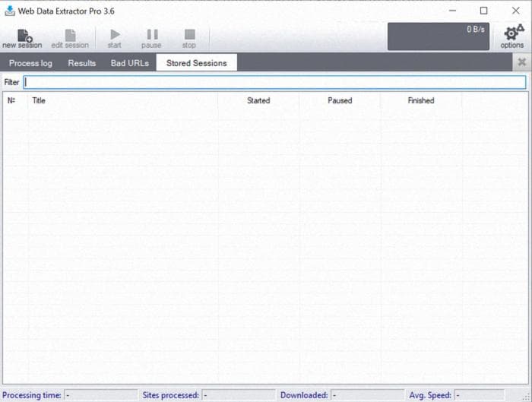
Task: Close the tab panel with the gray X
Action: click(x=522, y=62)
